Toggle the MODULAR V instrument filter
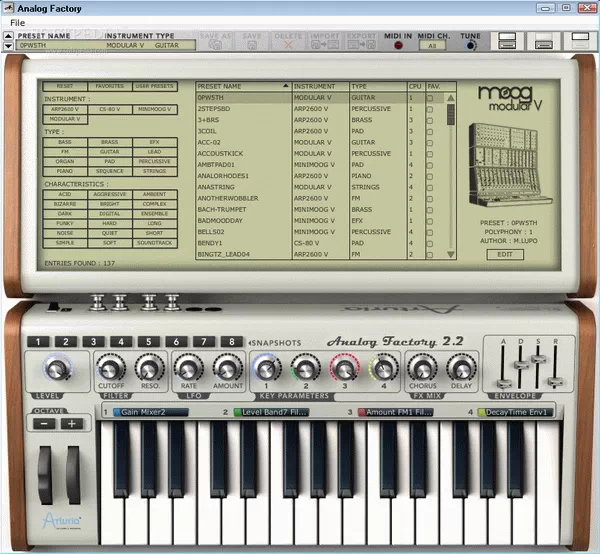The height and width of the screenshot is (554, 600). coord(65,119)
